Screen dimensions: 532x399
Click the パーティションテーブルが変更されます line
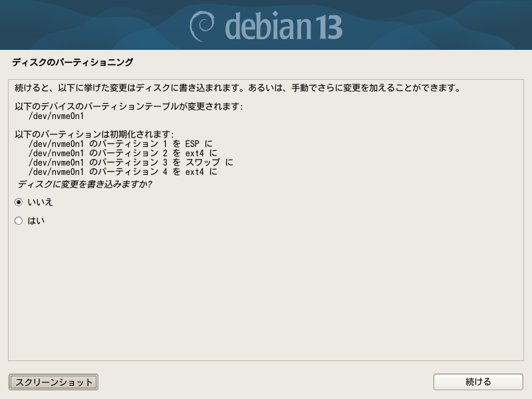[129, 106]
